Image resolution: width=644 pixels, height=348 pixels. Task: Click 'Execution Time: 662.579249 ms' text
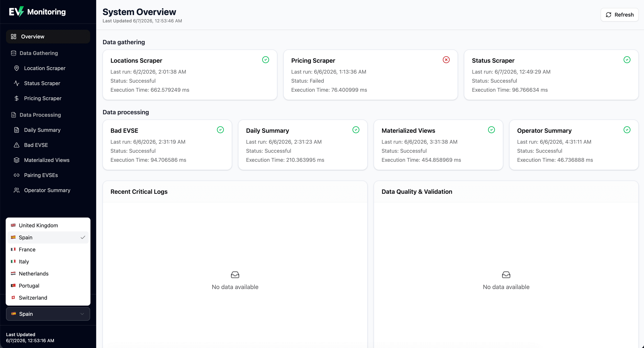click(x=150, y=90)
